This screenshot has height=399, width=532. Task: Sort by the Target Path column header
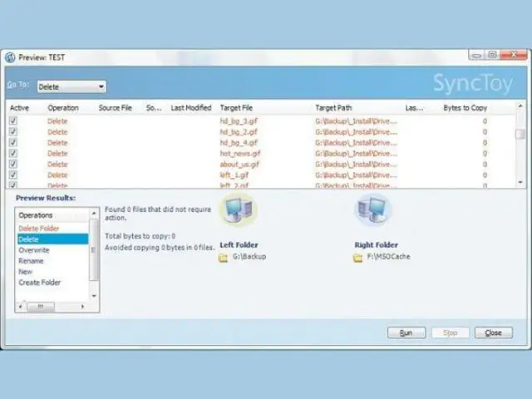[x=333, y=108]
